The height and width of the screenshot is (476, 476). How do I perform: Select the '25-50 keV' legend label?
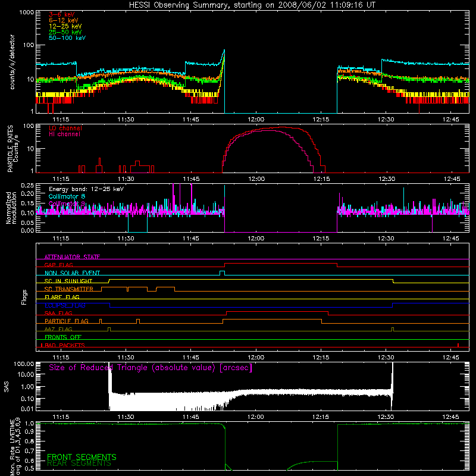point(65,32)
